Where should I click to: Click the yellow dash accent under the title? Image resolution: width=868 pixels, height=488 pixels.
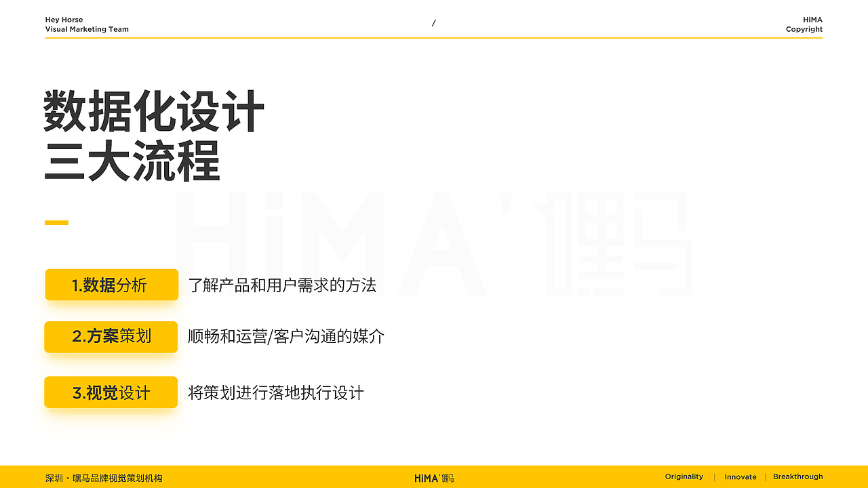coord(58,222)
